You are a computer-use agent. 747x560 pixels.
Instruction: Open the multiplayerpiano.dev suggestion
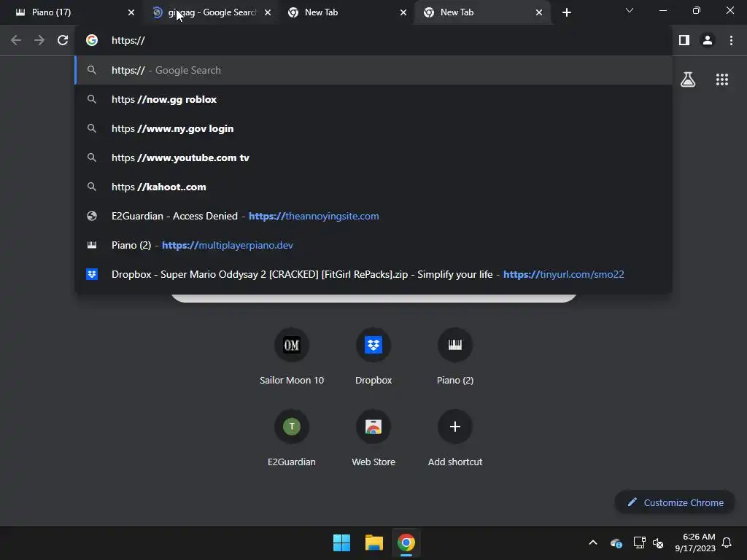click(x=373, y=245)
